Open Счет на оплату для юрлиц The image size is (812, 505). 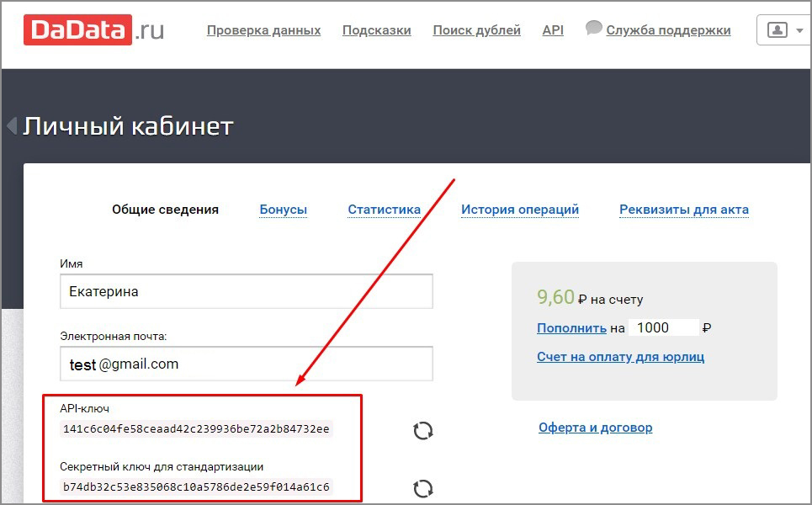tap(620, 356)
